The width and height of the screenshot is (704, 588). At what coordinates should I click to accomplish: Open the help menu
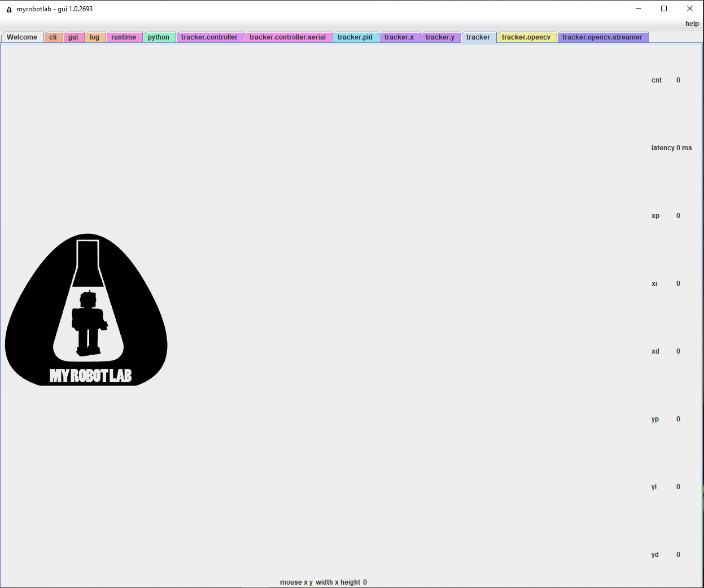coord(692,24)
